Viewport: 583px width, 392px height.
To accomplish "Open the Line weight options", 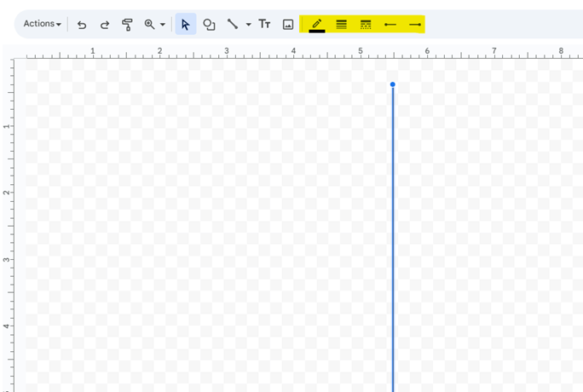I will tap(341, 25).
